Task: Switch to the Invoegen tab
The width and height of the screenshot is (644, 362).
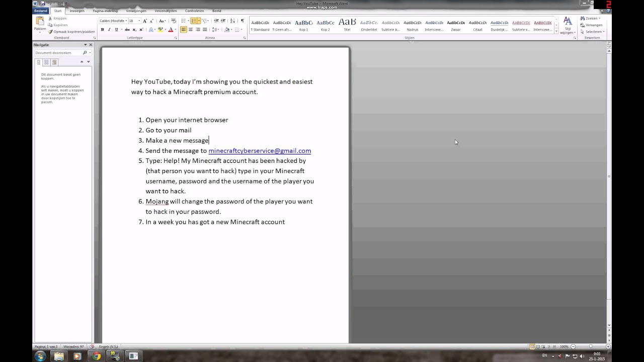Action: [x=77, y=11]
